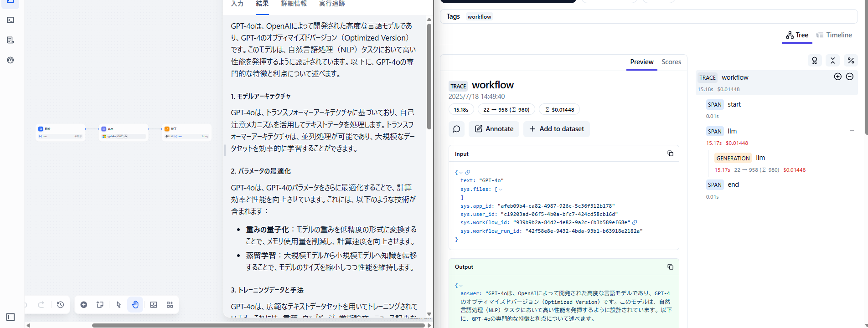The image size is (868, 328).
Task: Select the 開始 start node on canvas
Action: click(60, 132)
